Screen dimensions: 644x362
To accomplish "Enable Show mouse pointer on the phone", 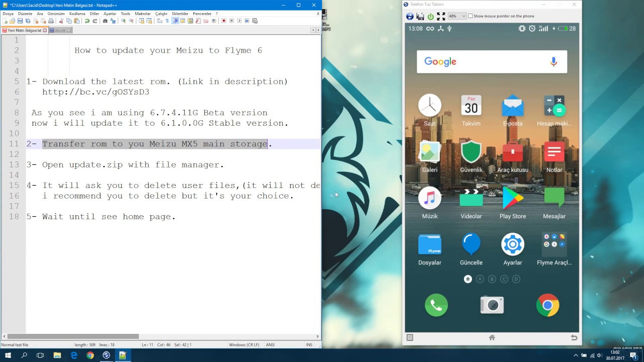I will pyautogui.click(x=470, y=16).
